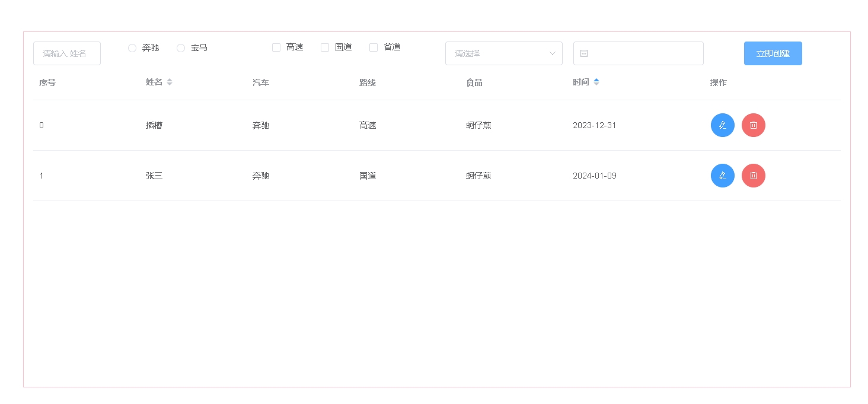Screen dimensions: 868x404
Task: Click the name cell 张三
Action: [154, 176]
